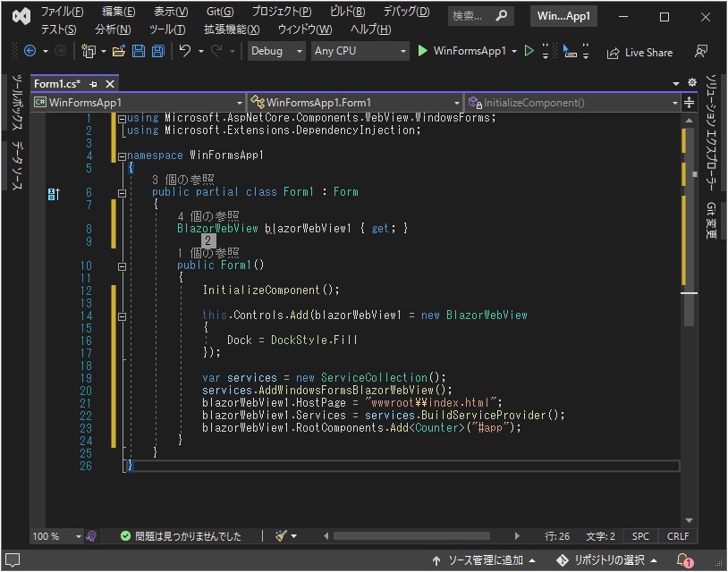728x572 pixels.
Task: Click the Live Share button
Action: pos(639,52)
